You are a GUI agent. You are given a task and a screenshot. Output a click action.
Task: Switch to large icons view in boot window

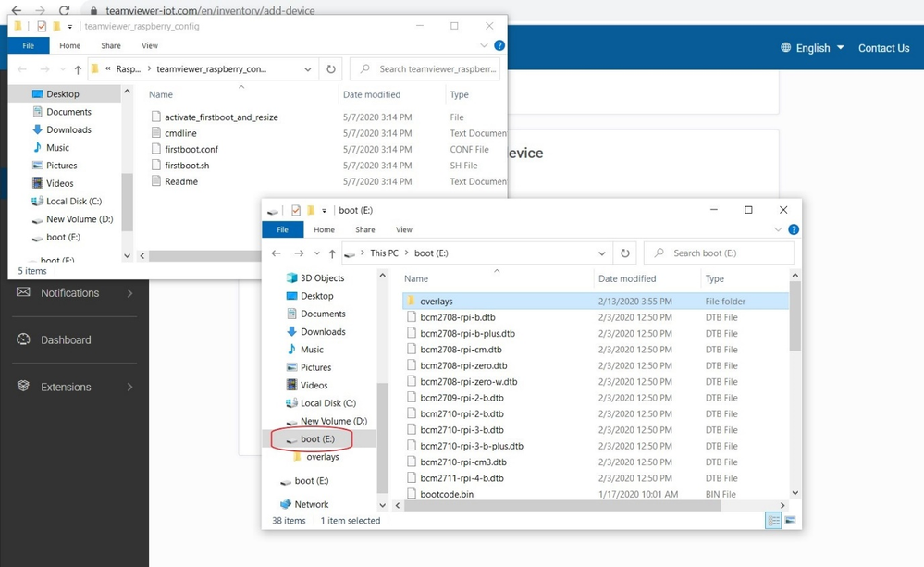[x=790, y=521]
